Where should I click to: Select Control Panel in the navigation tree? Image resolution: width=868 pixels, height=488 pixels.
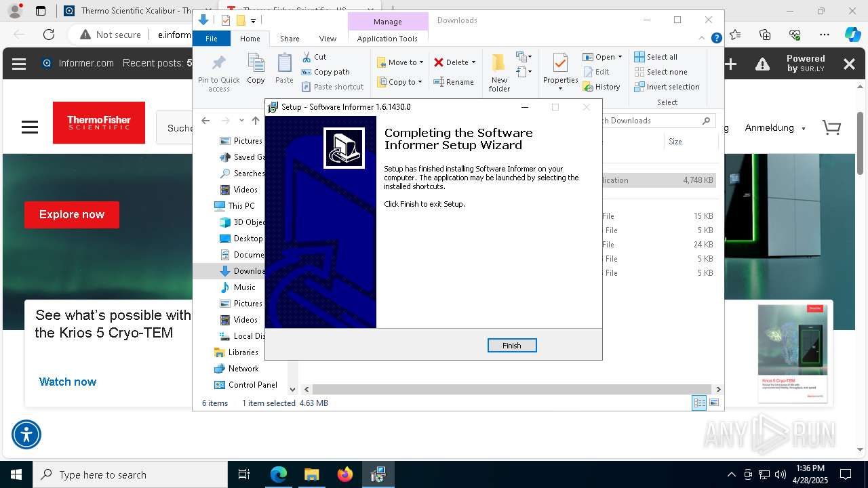click(x=245, y=385)
